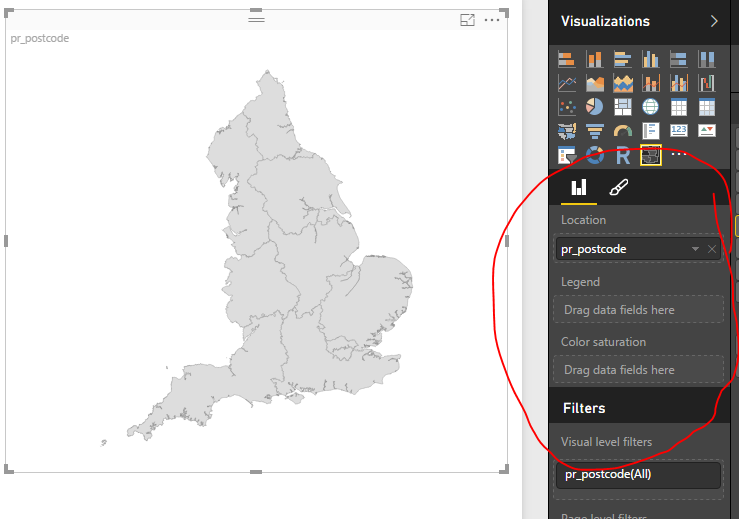Select Line and stacked column chart visual
Image resolution: width=739 pixels, height=519 pixels.
[x=650, y=83]
